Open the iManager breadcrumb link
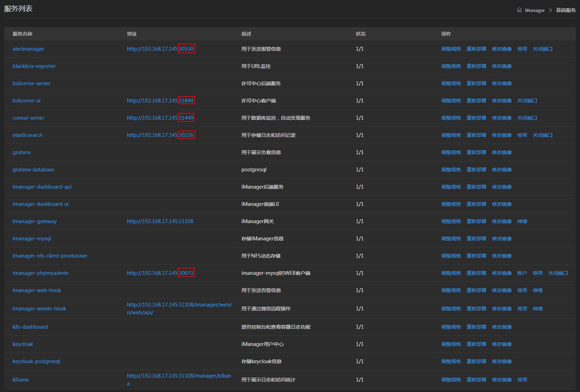580x392 pixels. [535, 10]
